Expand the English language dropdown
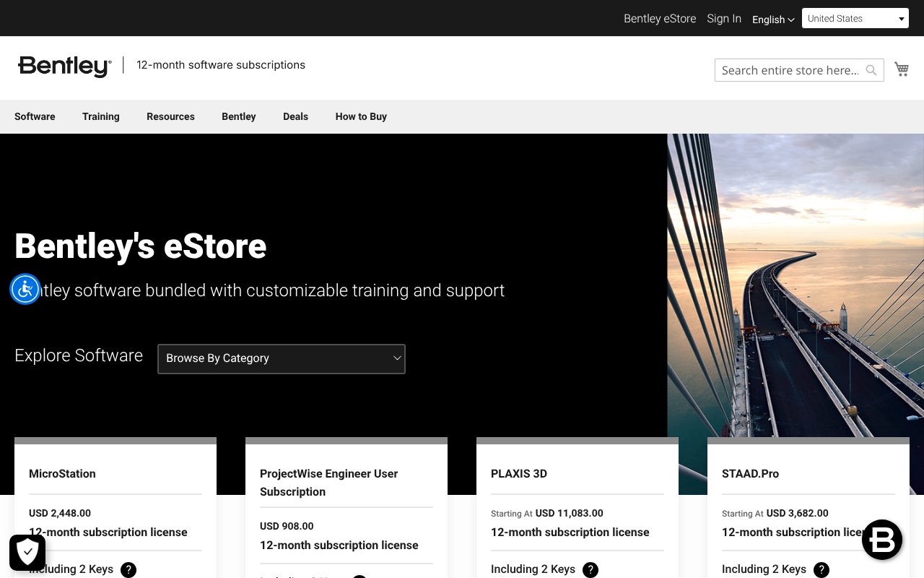Viewport: 924px width, 578px height. [x=772, y=20]
